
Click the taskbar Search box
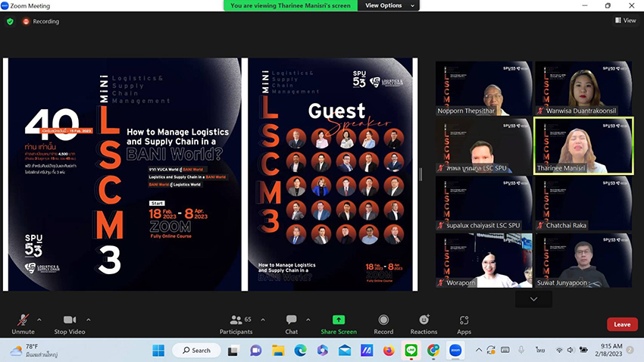coord(196,351)
